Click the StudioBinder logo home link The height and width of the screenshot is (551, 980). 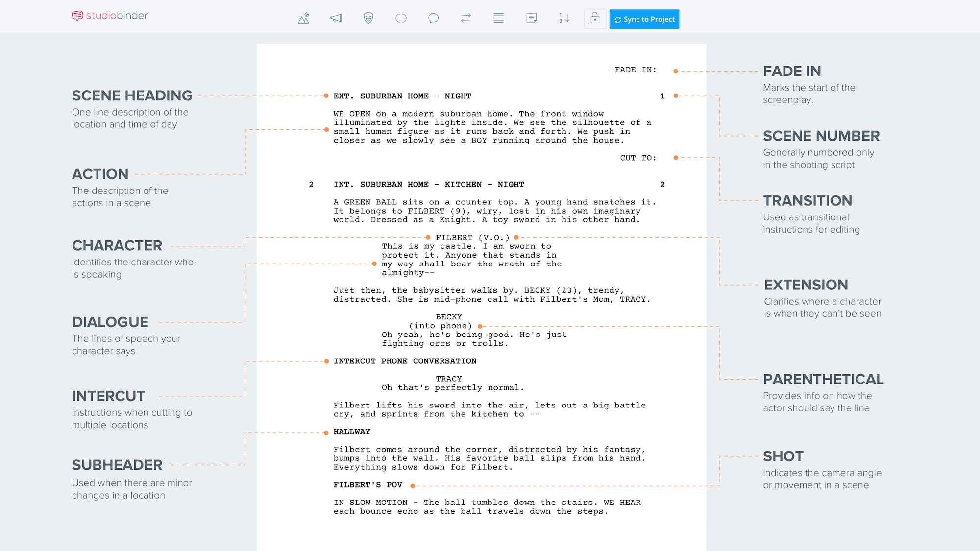coord(111,18)
